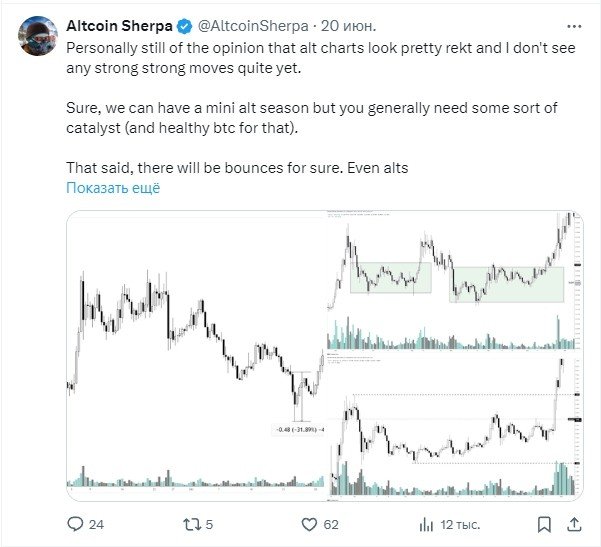Click the reply count 24

(x=97, y=523)
